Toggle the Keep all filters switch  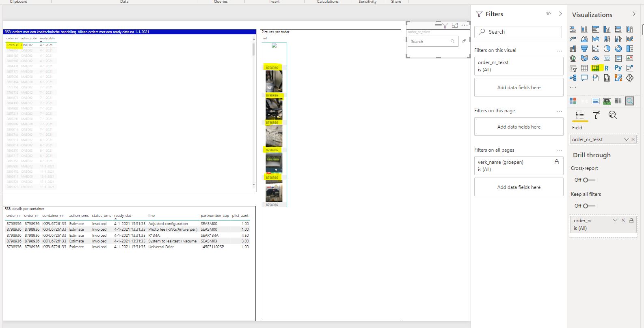coord(589,206)
